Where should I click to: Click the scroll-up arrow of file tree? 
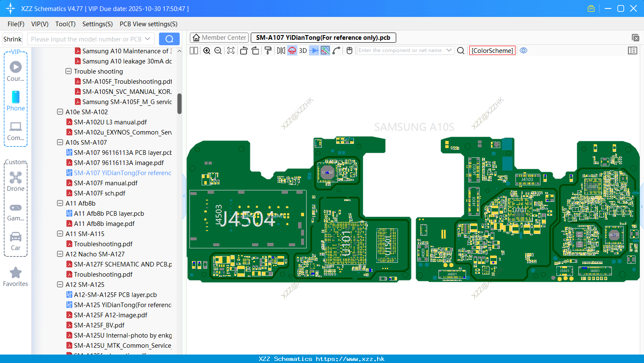coord(179,51)
